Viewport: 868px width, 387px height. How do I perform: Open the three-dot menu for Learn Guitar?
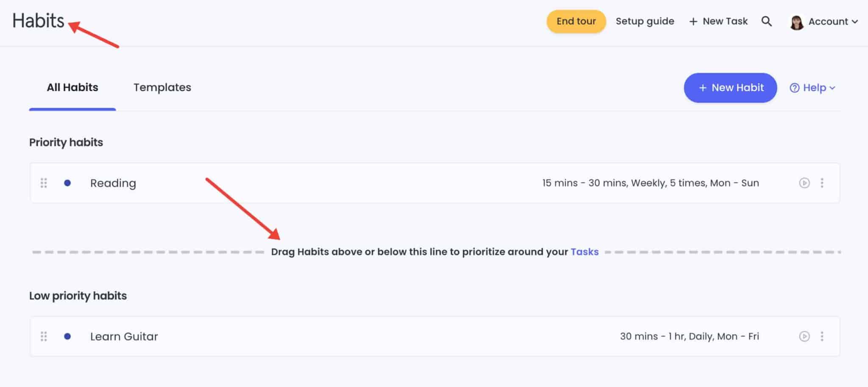[x=823, y=336]
